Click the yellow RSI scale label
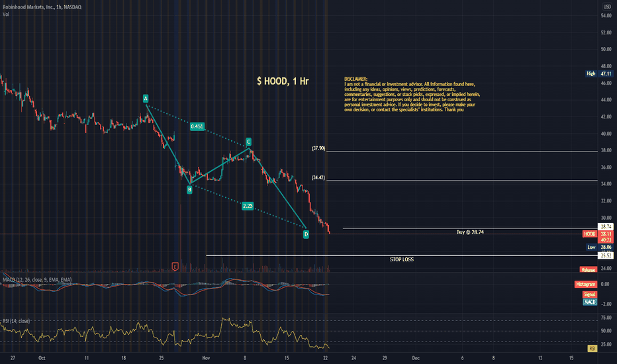The width and height of the screenshot is (617, 364). [593, 348]
